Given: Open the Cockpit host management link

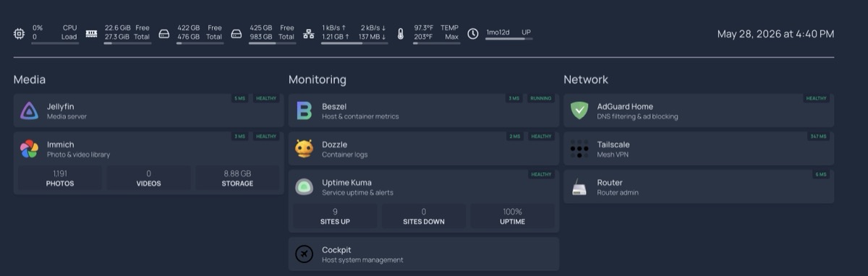Looking at the screenshot, I should pos(424,254).
